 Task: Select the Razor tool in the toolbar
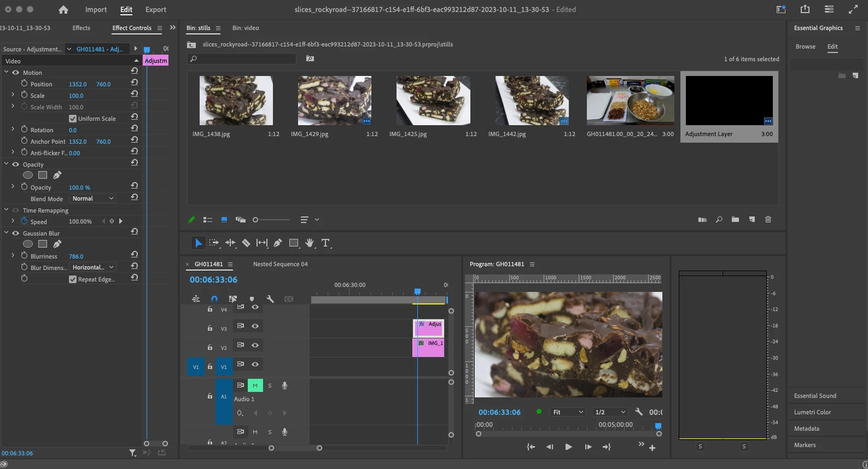[x=246, y=243]
